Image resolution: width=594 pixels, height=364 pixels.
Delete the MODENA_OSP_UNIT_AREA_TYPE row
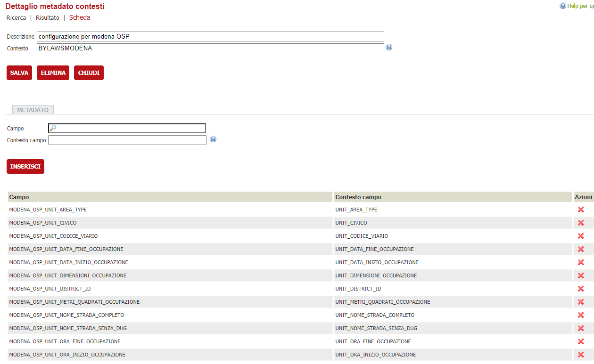coord(581,210)
